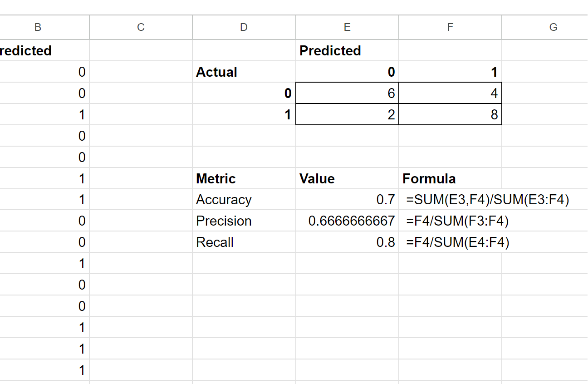Select column F header
The image size is (588, 384).
pyautogui.click(x=450, y=27)
